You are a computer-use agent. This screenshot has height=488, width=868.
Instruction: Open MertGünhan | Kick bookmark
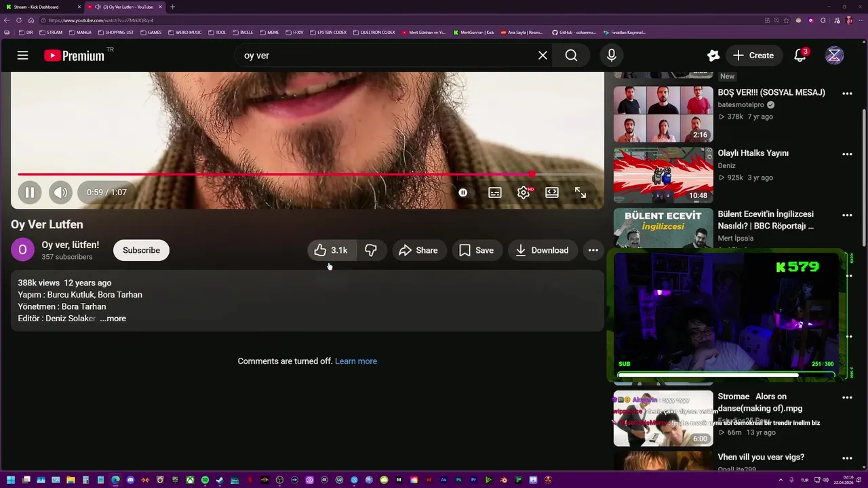[x=474, y=33]
